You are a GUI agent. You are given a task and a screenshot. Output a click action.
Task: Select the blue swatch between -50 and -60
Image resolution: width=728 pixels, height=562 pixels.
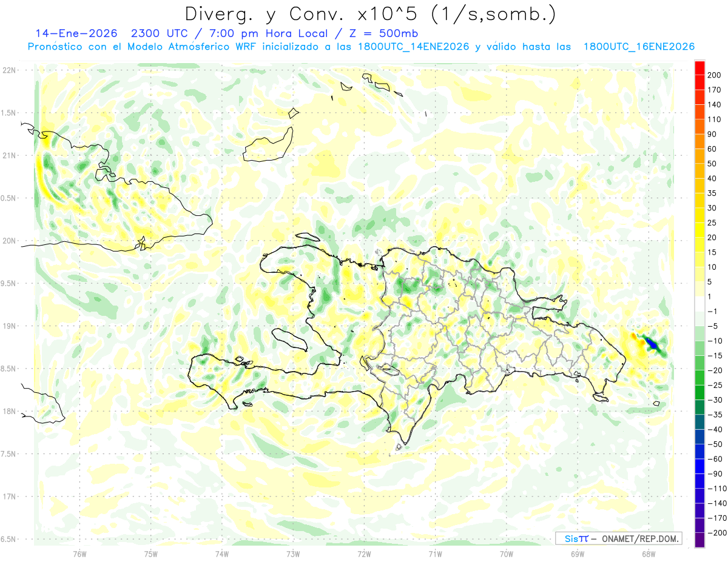click(x=699, y=452)
